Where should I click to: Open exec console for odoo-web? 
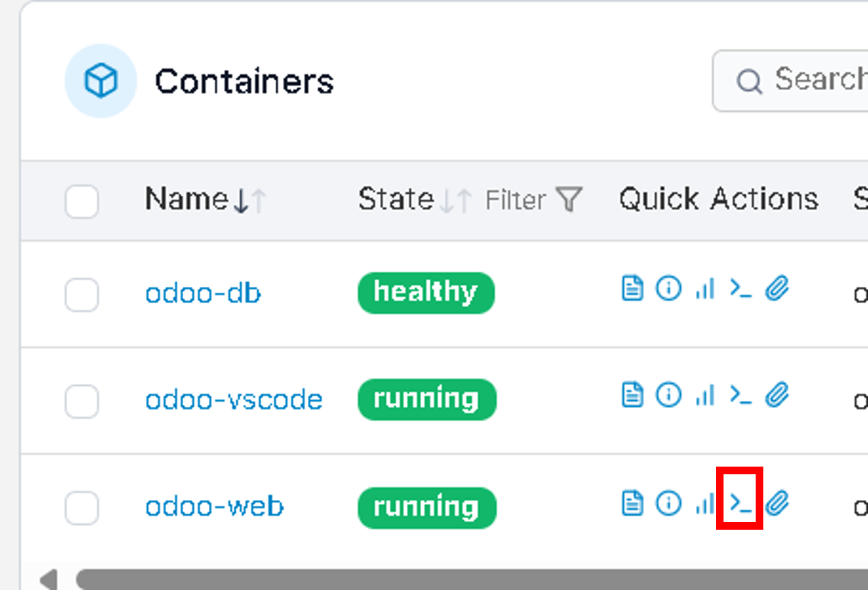740,503
